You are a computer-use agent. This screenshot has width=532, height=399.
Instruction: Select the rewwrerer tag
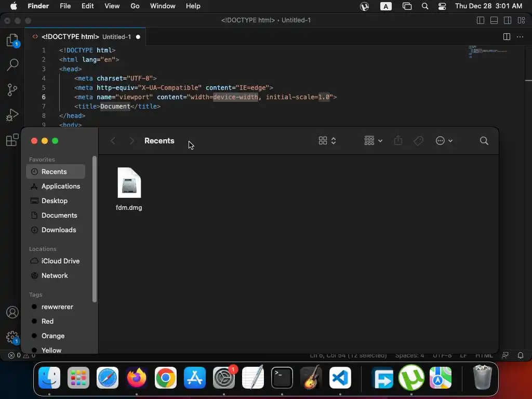[x=56, y=307]
